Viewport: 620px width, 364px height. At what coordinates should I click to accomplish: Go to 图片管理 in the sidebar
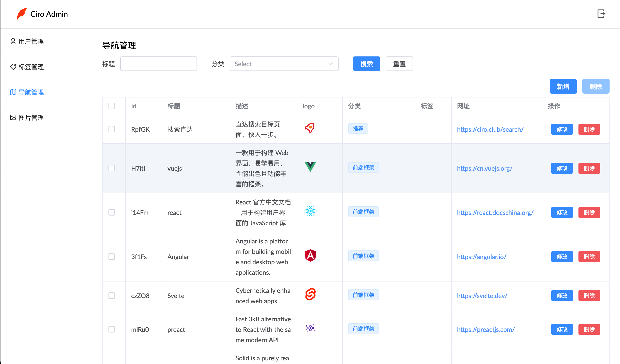[x=27, y=117]
